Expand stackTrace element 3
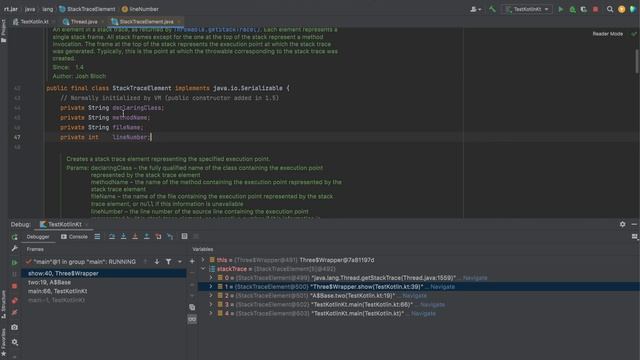 point(211,304)
